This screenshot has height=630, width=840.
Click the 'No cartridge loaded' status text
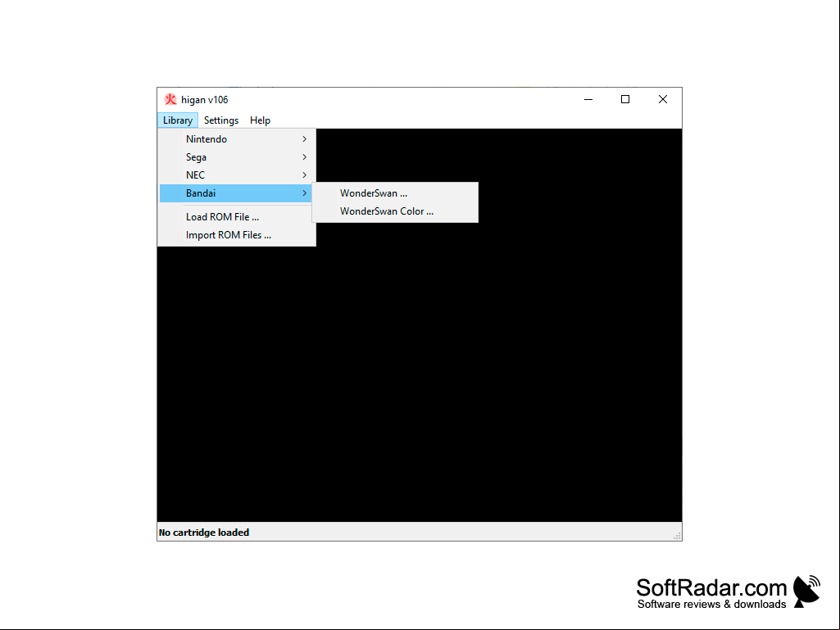coord(204,533)
